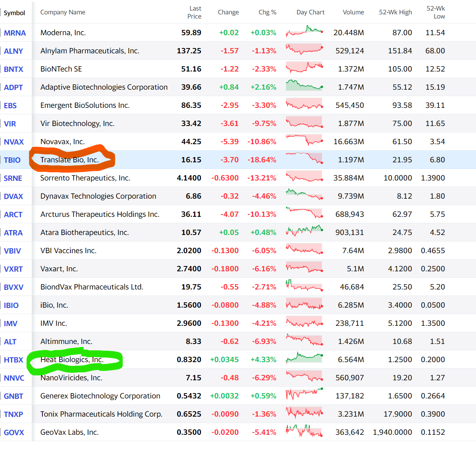Image resolution: width=476 pixels, height=459 pixels.
Task: Select company name Emergent BioSolutions Inc.
Action: point(85,106)
